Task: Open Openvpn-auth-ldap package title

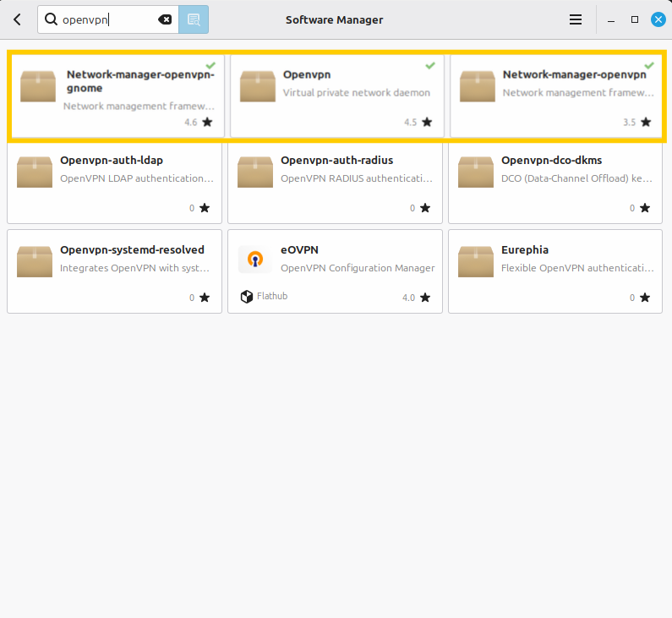Action: (112, 161)
